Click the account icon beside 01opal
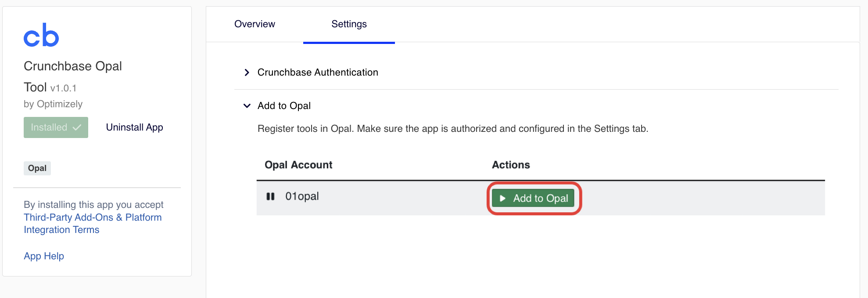 [x=270, y=196]
